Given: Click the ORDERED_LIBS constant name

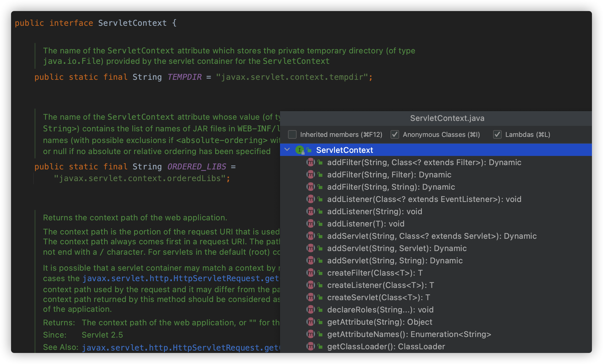Looking at the screenshot, I should click(196, 167).
